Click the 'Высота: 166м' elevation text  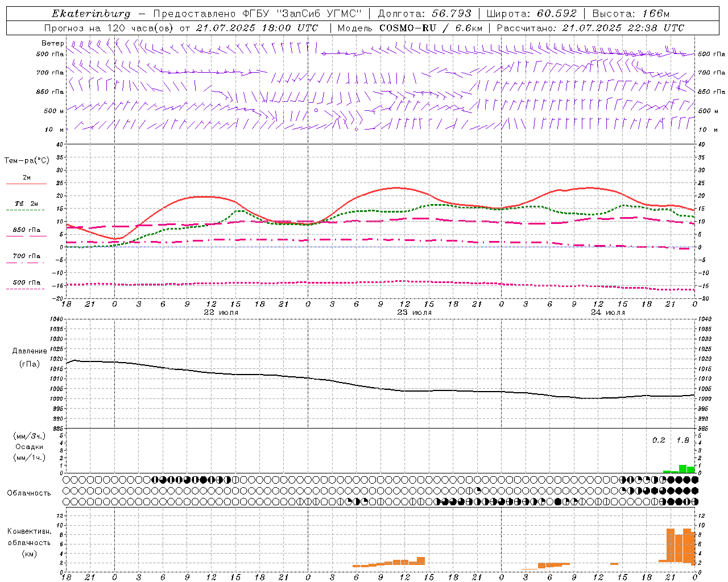click(x=631, y=14)
